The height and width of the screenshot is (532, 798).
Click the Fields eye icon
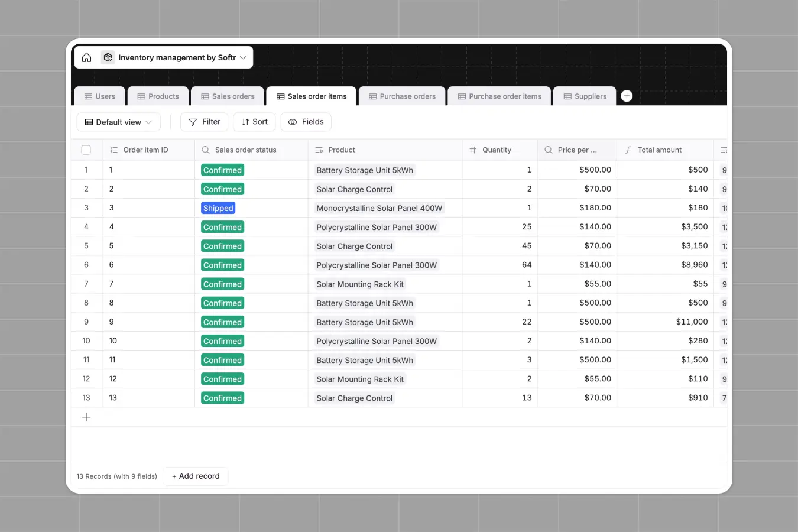[292, 122]
